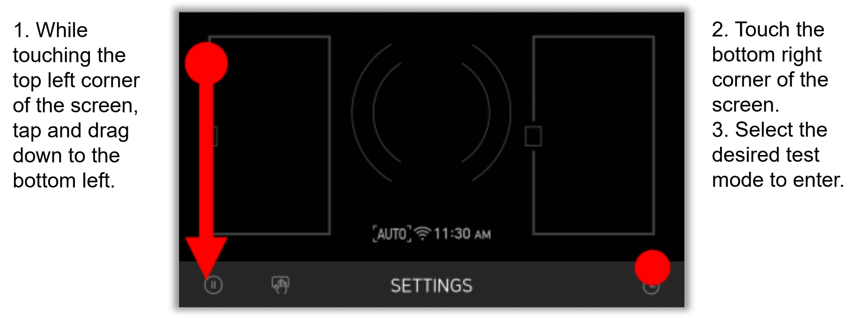Tap the Wi-Fi signal icon
The image size is (868, 318).
click(x=422, y=233)
